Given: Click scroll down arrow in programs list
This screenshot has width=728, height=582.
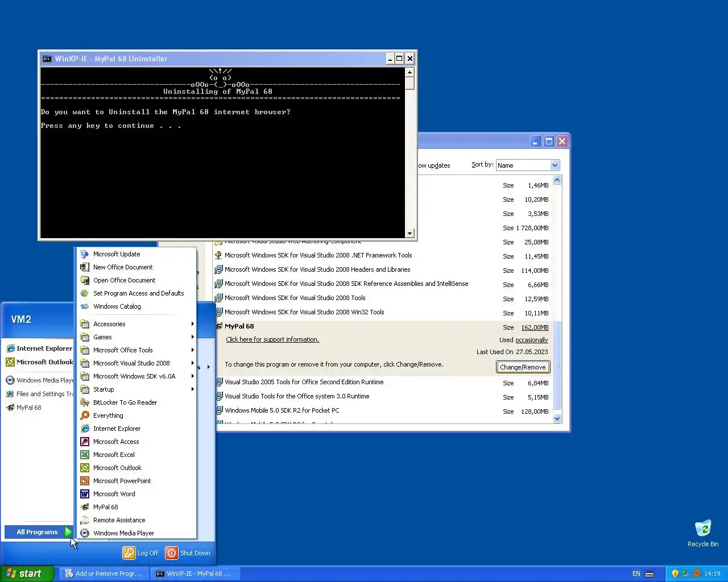Looking at the screenshot, I should coord(557,418).
